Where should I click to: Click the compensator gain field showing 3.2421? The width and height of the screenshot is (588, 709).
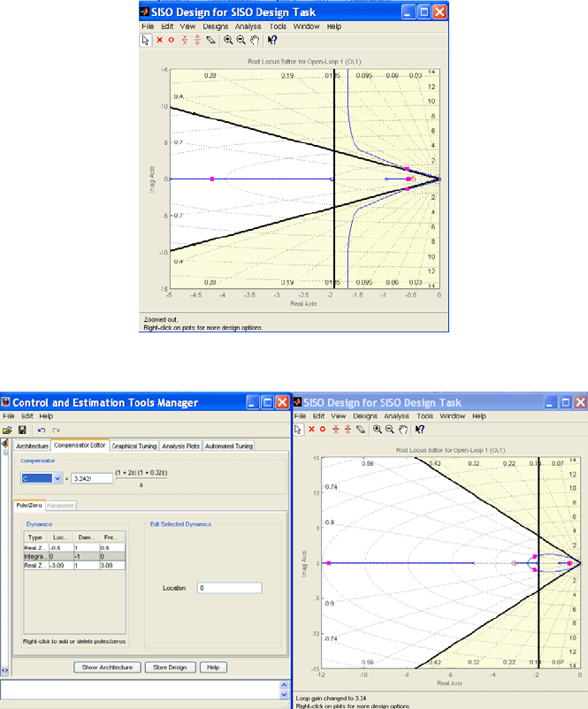pyautogui.click(x=92, y=478)
